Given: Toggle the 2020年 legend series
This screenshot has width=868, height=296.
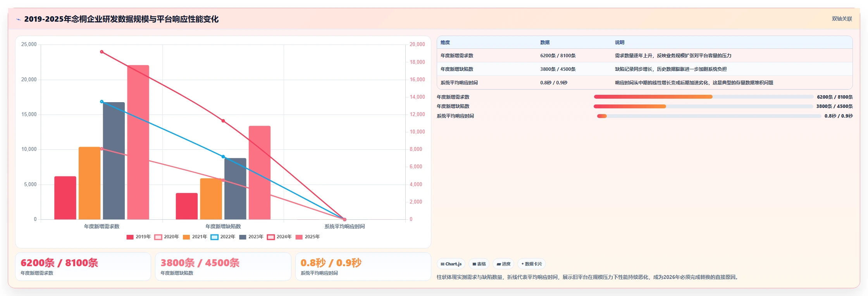Looking at the screenshot, I should [167, 237].
